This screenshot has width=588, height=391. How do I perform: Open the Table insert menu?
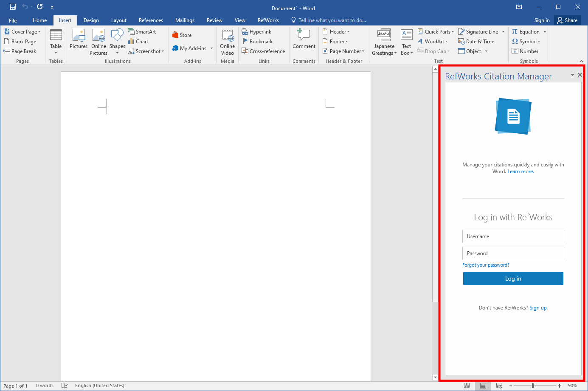click(56, 42)
